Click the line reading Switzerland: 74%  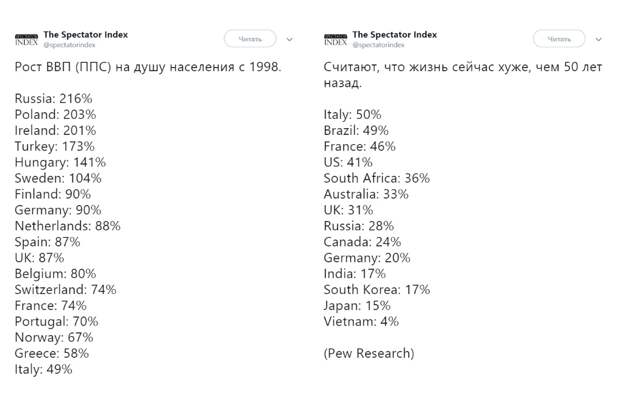(66, 290)
